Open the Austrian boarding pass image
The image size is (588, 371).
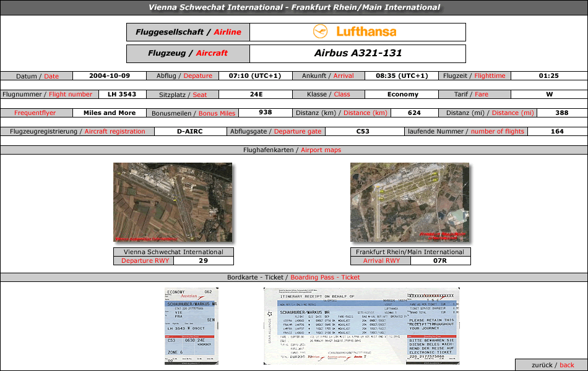[x=191, y=326]
